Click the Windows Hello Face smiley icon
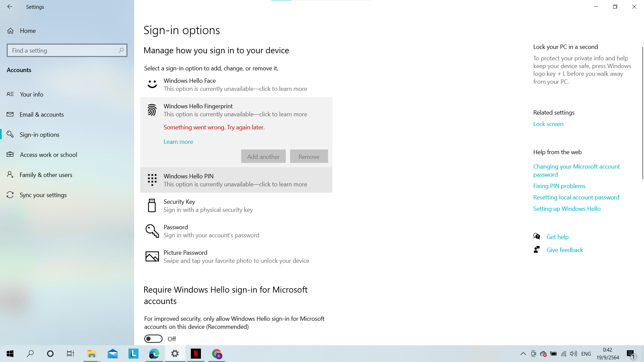The height and width of the screenshot is (362, 644). (152, 84)
